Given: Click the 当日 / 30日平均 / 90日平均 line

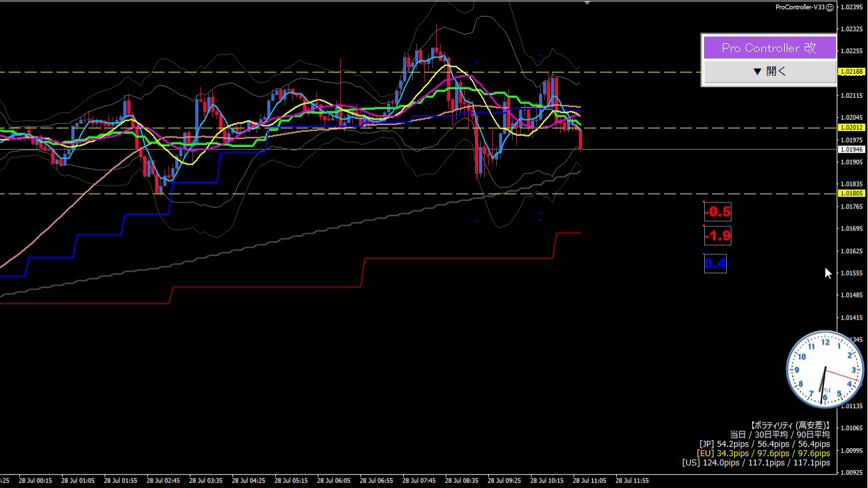Looking at the screenshot, I should 780,434.
